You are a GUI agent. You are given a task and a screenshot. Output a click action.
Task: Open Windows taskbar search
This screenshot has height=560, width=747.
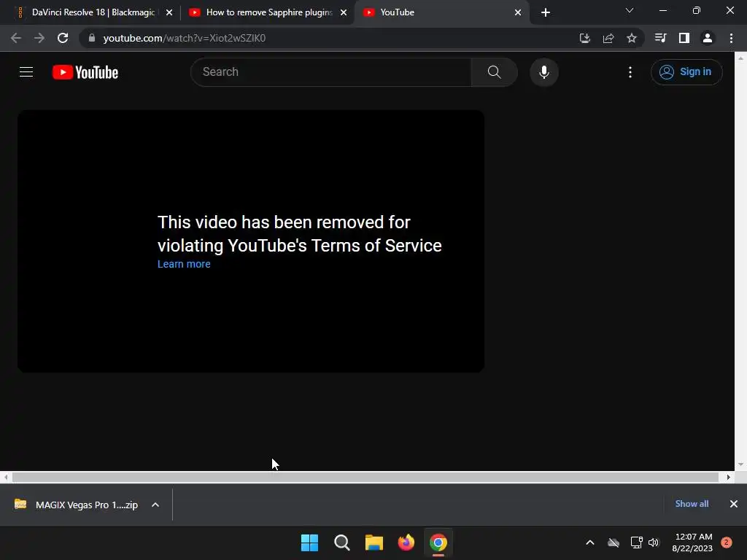tap(341, 542)
